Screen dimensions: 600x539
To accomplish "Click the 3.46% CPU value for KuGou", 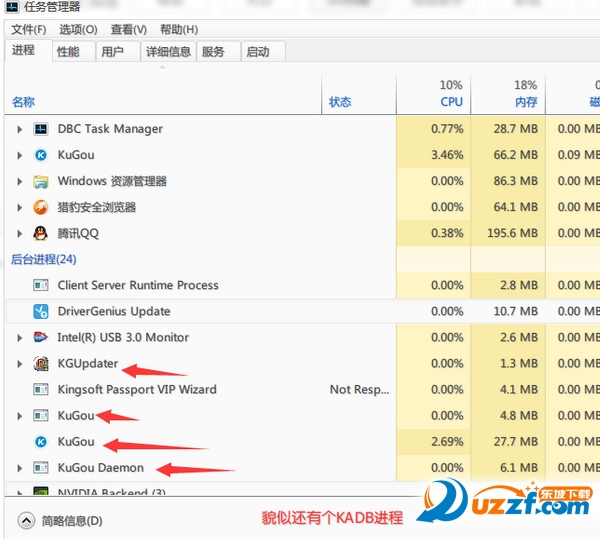I will pyautogui.click(x=447, y=155).
